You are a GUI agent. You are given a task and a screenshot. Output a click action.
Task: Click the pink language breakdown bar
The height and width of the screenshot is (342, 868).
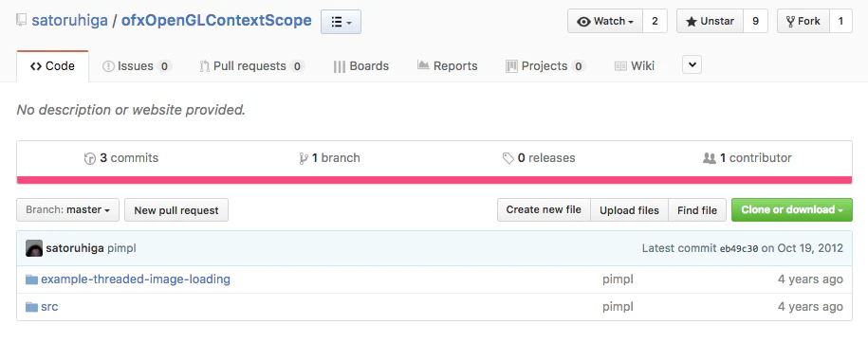pyautogui.click(x=434, y=180)
